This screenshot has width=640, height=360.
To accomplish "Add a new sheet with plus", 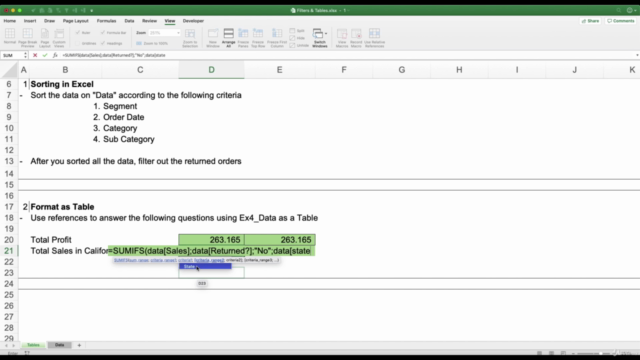I will [79, 345].
